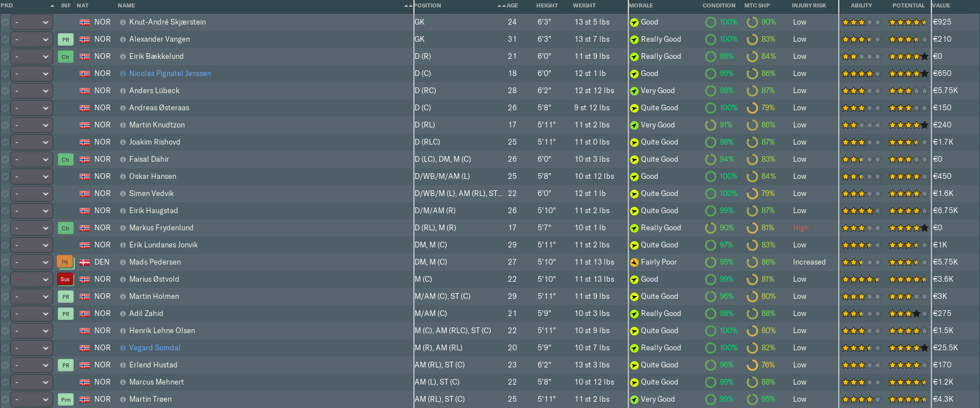Click Mads Pedersen's Fairly Poor morale icon
This screenshot has width=980, height=408.
tap(634, 262)
